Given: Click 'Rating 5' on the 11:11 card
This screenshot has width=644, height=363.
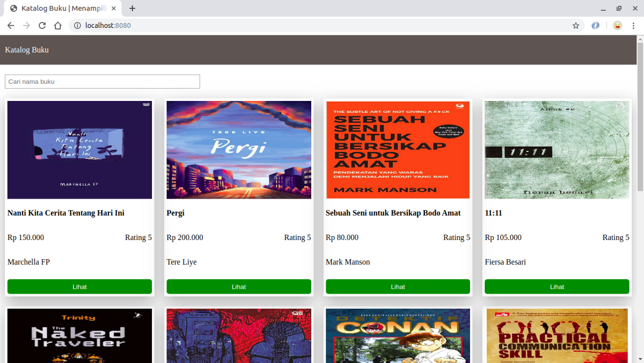Looking at the screenshot, I should click(x=616, y=237).
